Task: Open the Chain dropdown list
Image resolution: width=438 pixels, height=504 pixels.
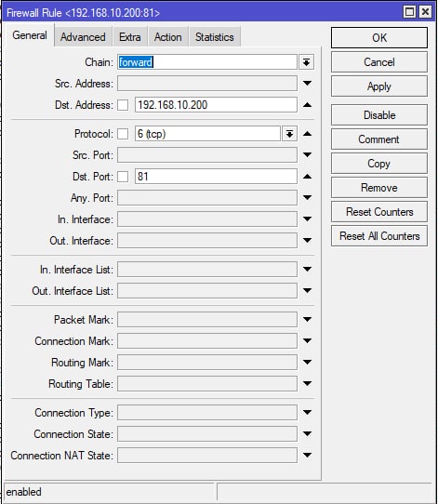Action: (306, 62)
